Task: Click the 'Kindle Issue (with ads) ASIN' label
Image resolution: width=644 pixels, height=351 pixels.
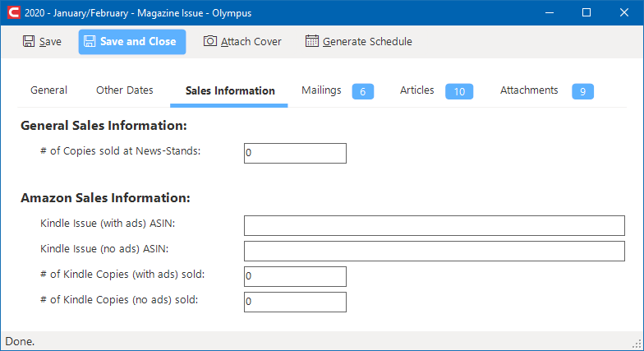Action: tap(108, 224)
